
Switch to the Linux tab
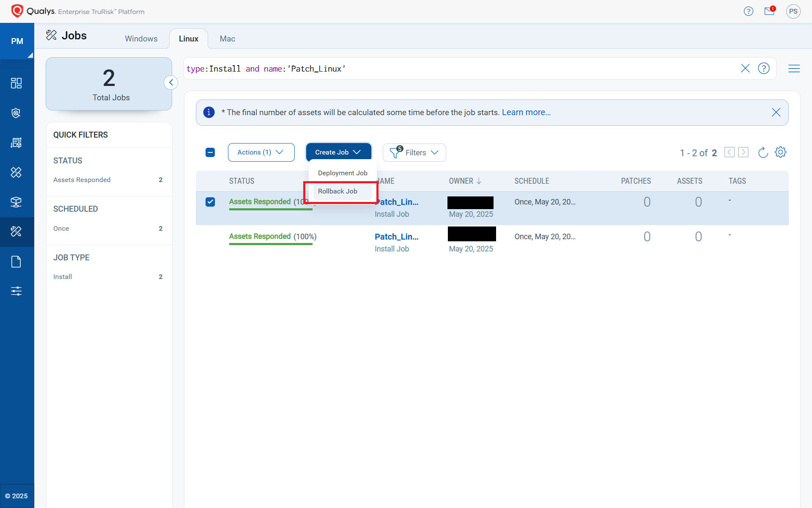pyautogui.click(x=189, y=39)
